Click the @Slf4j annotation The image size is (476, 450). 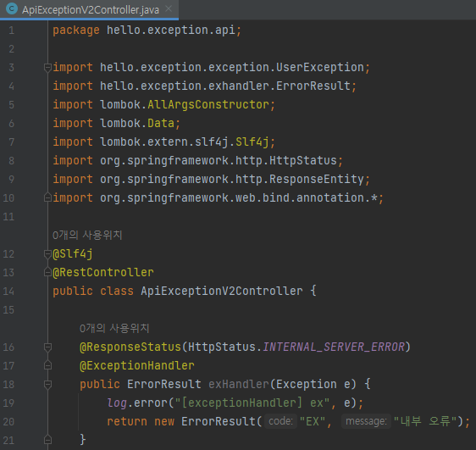[x=73, y=254]
